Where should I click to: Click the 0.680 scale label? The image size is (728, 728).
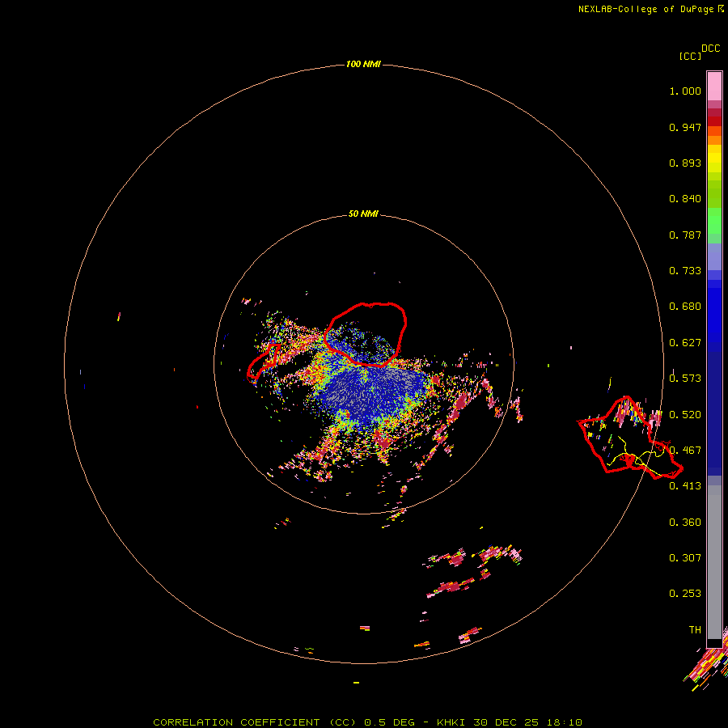685,307
